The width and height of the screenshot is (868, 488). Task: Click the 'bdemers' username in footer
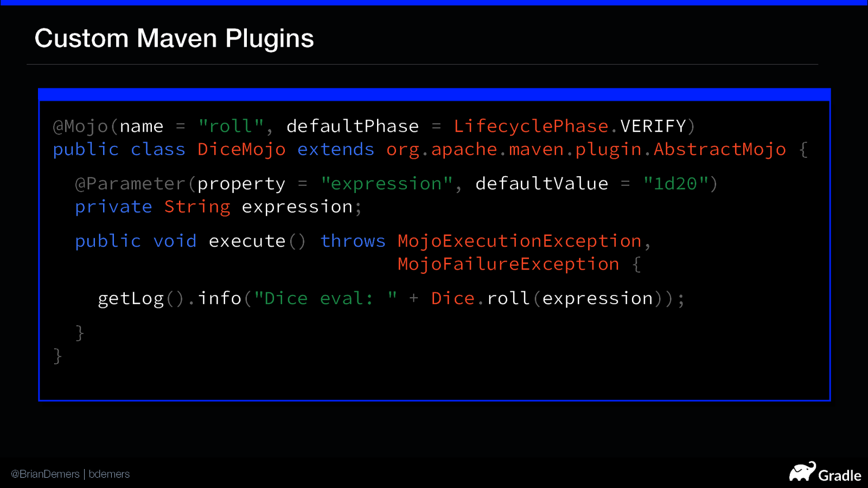click(x=109, y=474)
